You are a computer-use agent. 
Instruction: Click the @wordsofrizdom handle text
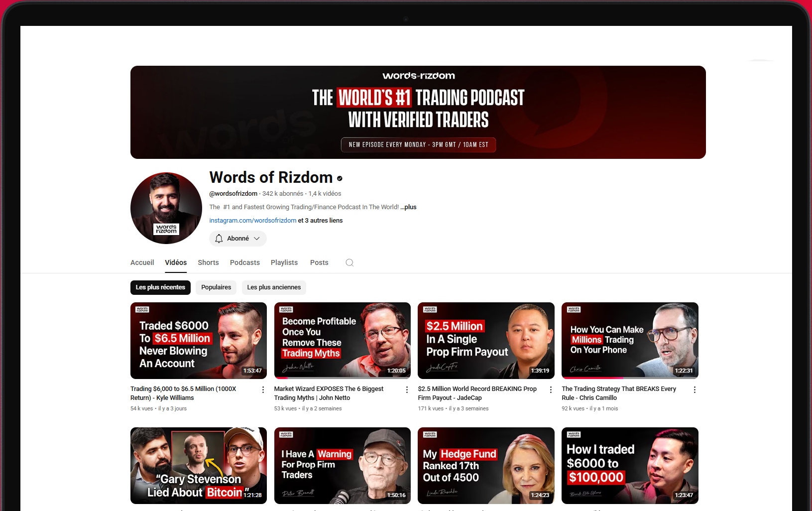pos(233,194)
